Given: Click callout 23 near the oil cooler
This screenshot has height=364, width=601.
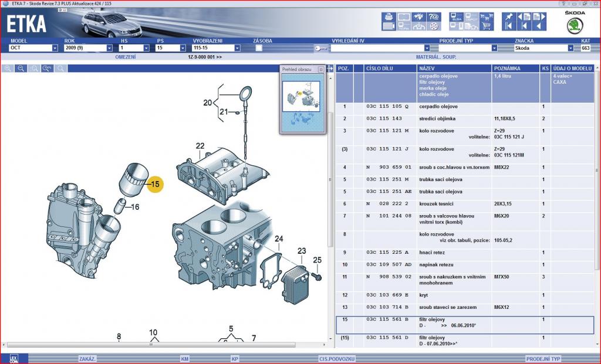Looking at the screenshot, I should (302, 251).
